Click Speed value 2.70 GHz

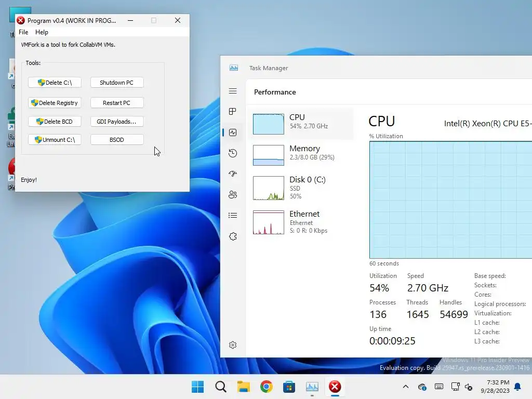(428, 288)
